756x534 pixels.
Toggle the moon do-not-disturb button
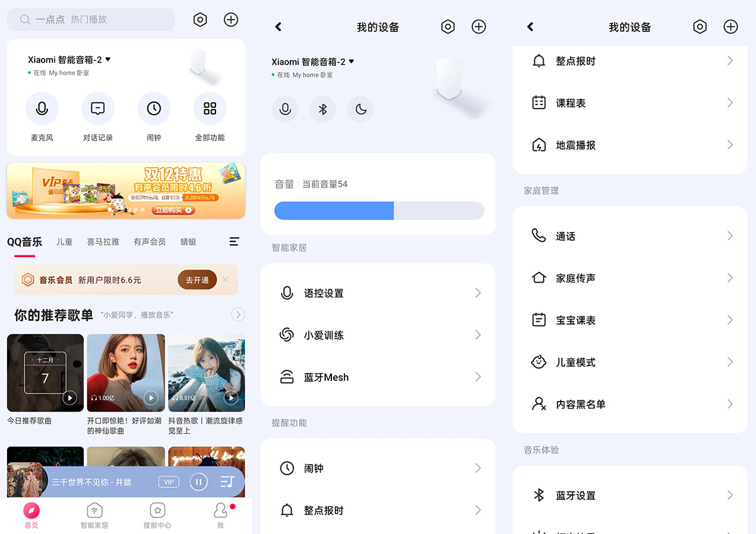point(360,109)
